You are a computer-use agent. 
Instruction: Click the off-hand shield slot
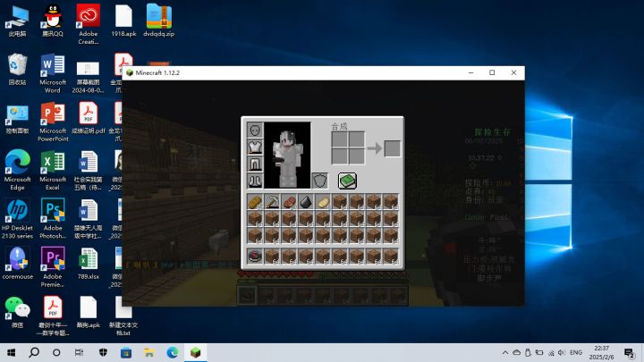pyautogui.click(x=320, y=181)
